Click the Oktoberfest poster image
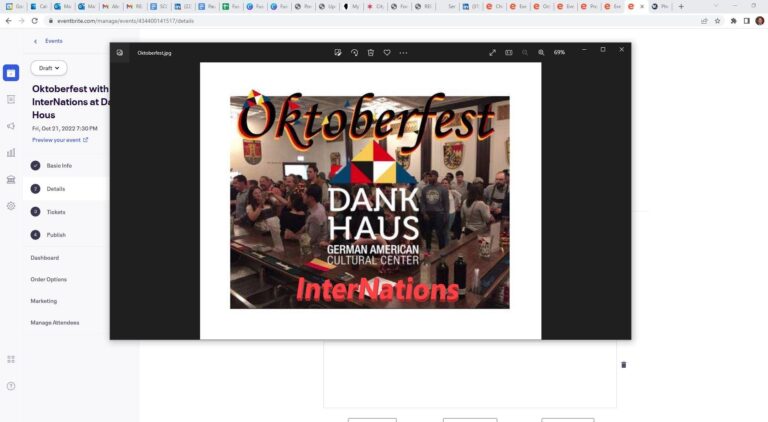Screen dimensions: 768x422 tap(370, 202)
